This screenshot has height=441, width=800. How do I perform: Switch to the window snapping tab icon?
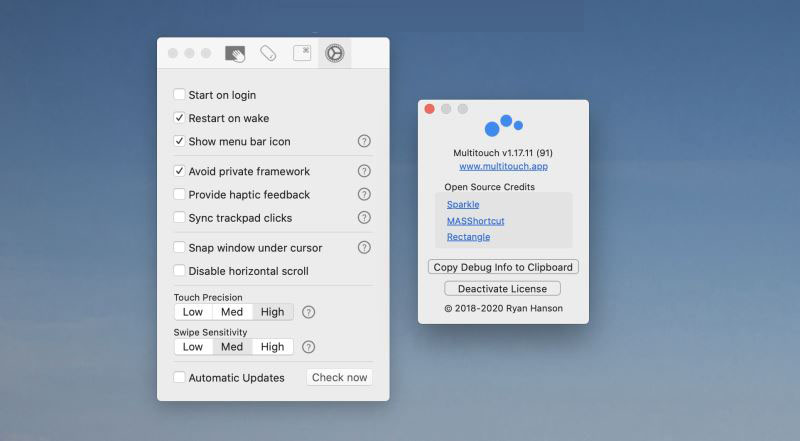(302, 53)
